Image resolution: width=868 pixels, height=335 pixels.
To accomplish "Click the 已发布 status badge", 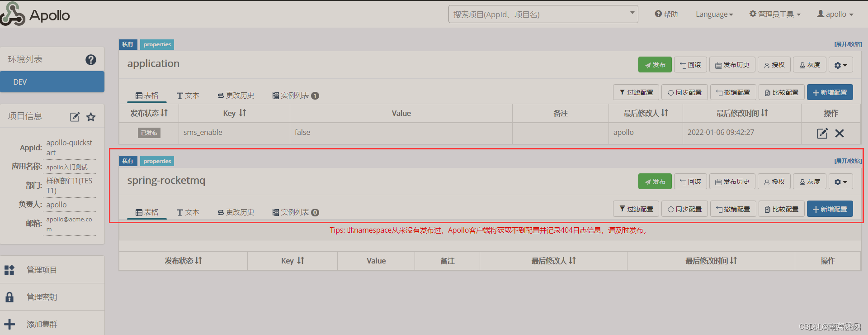I will pos(149,133).
